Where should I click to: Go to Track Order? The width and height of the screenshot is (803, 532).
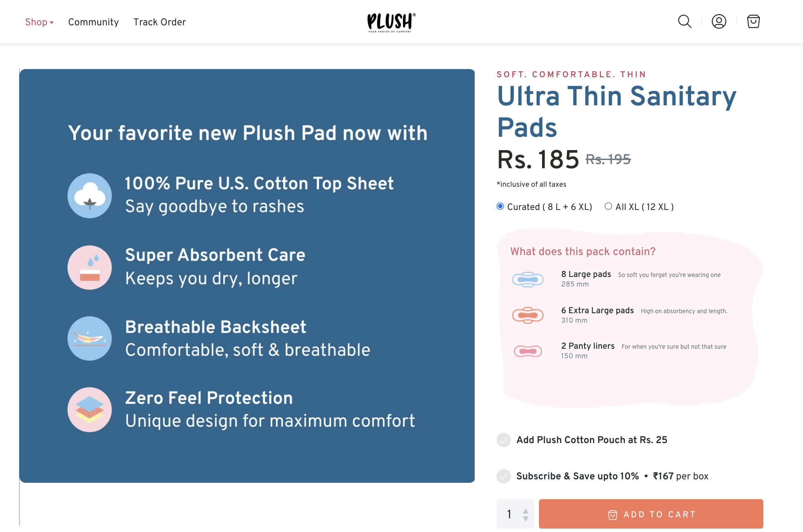(x=160, y=22)
